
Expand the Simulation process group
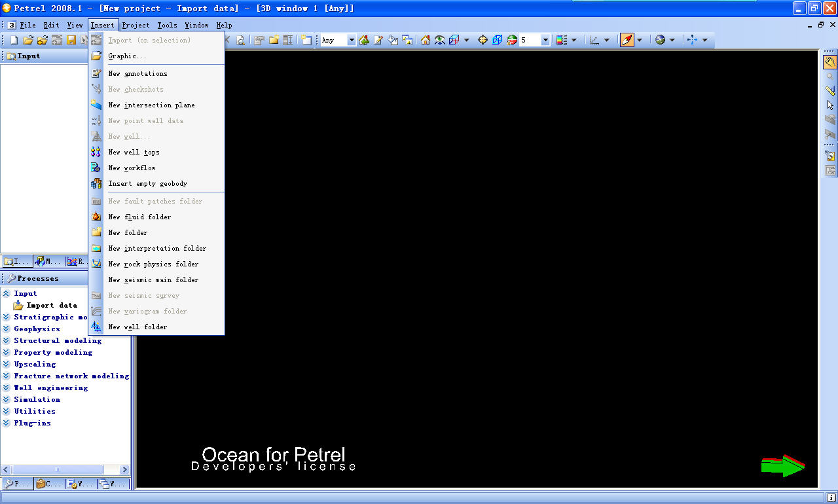click(6, 400)
